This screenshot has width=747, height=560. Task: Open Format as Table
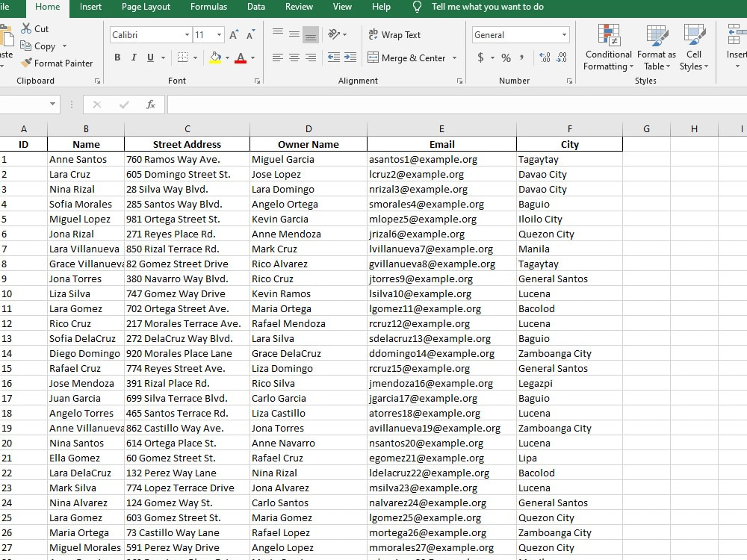657,47
